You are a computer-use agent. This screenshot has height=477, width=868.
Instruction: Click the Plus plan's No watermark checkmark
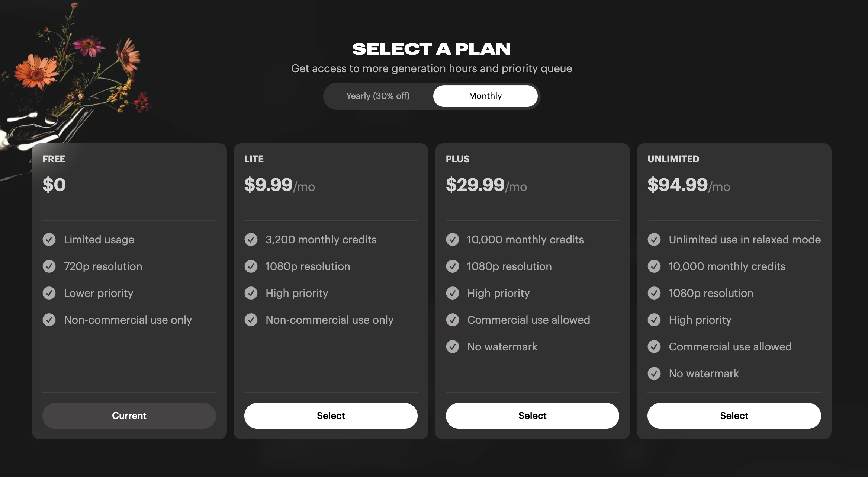[453, 347]
